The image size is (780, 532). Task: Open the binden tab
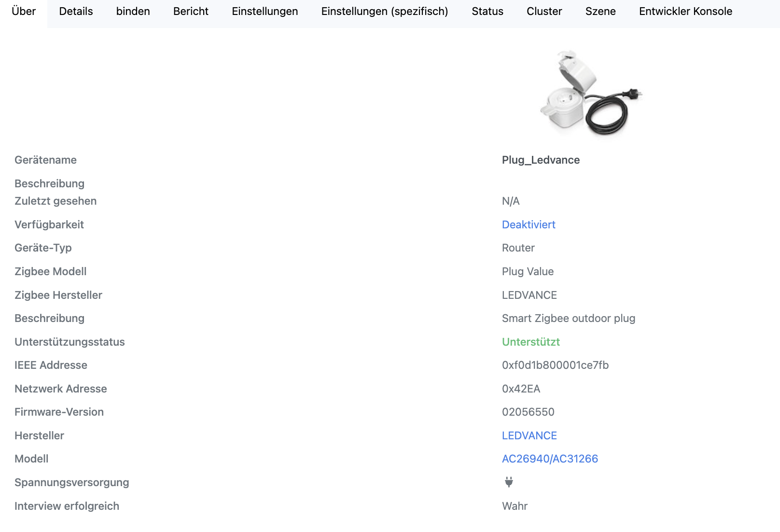(133, 11)
